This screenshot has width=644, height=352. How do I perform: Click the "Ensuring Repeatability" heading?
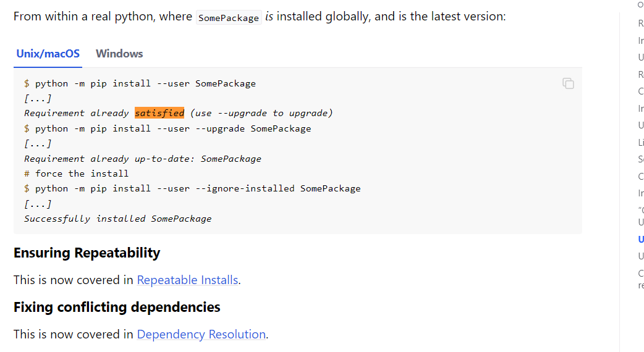click(87, 253)
